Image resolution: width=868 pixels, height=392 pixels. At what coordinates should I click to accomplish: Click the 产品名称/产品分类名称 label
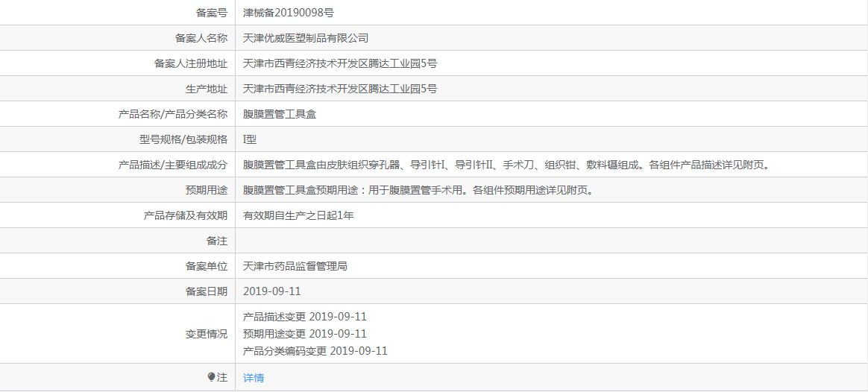click(173, 114)
